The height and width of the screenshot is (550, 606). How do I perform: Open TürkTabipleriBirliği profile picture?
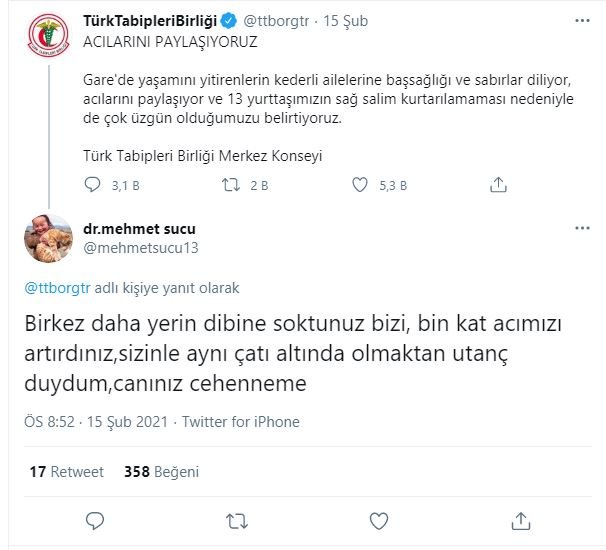point(47,37)
